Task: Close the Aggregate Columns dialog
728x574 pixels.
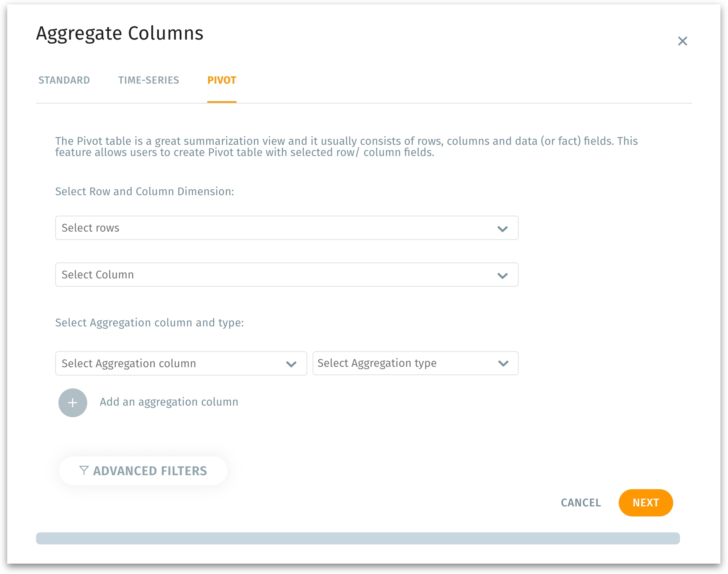Action: click(682, 41)
